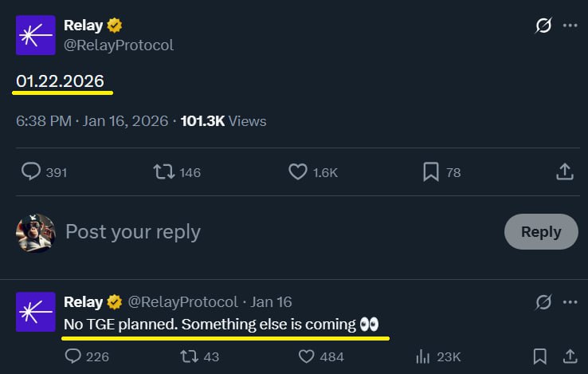The image size is (588, 374).
Task: Repost the reply tweet with 43 reposts
Action: (190, 356)
